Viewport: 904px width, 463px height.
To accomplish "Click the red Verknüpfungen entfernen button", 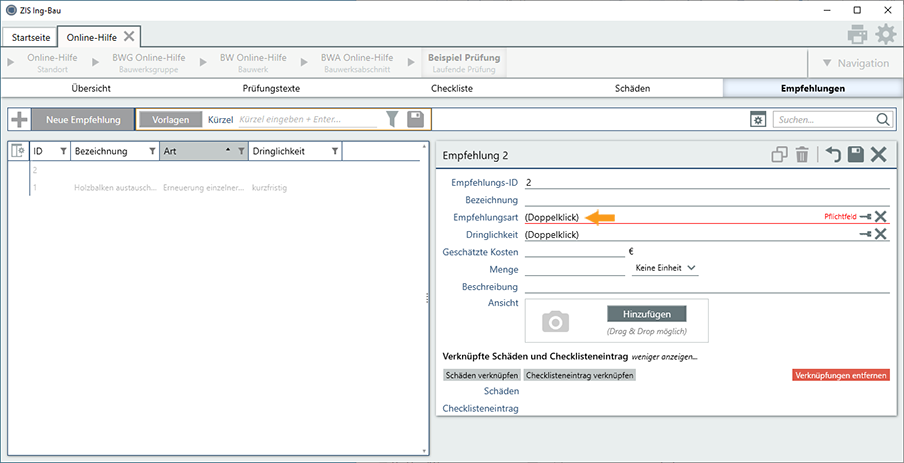I will coord(840,375).
